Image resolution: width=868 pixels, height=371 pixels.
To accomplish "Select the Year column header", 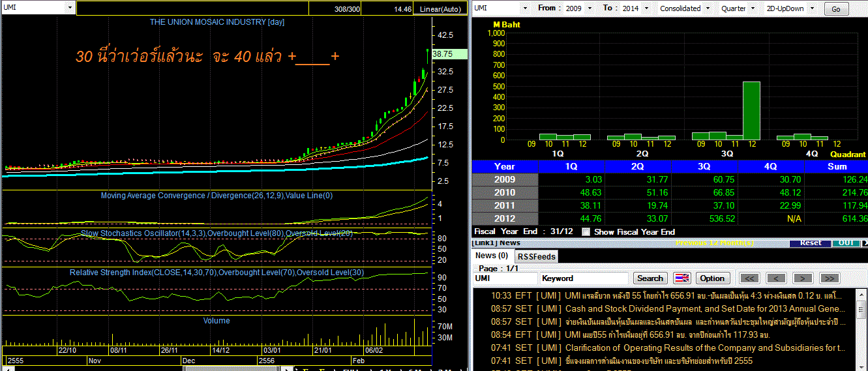I will pyautogui.click(x=505, y=166).
